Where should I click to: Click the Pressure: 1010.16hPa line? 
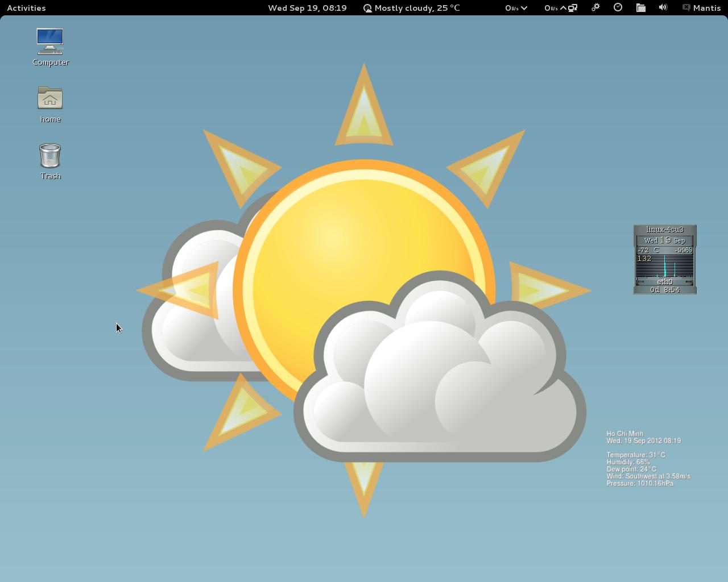pos(640,484)
